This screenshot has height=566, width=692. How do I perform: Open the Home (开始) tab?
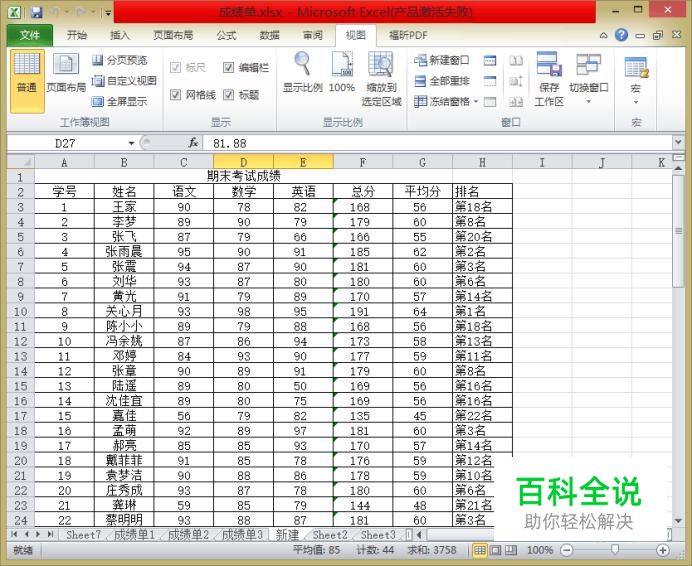pyautogui.click(x=77, y=35)
